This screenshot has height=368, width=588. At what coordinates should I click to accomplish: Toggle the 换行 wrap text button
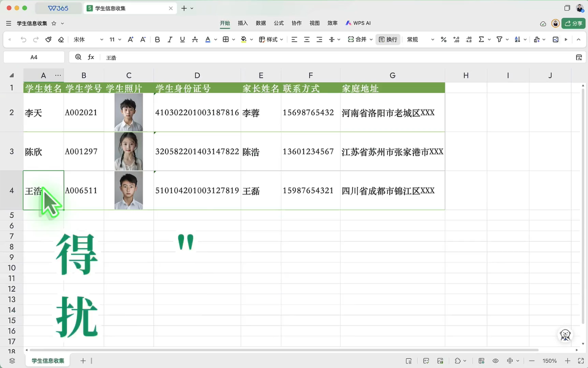coord(388,40)
